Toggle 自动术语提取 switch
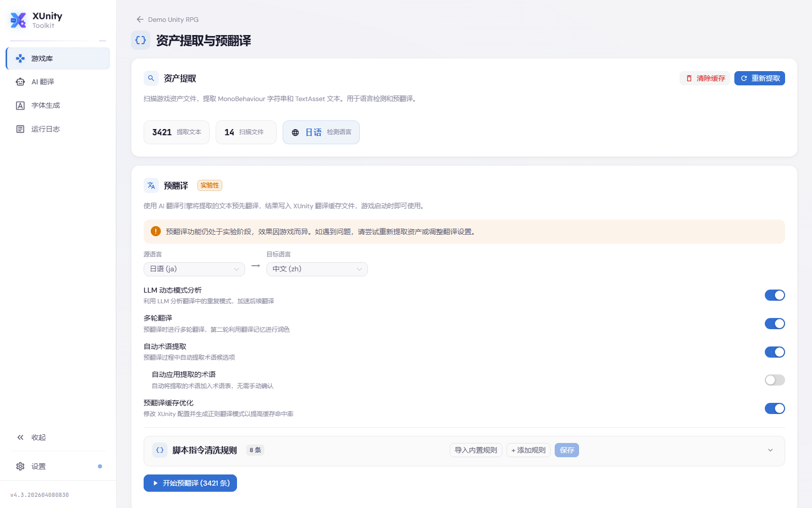 [x=775, y=352]
